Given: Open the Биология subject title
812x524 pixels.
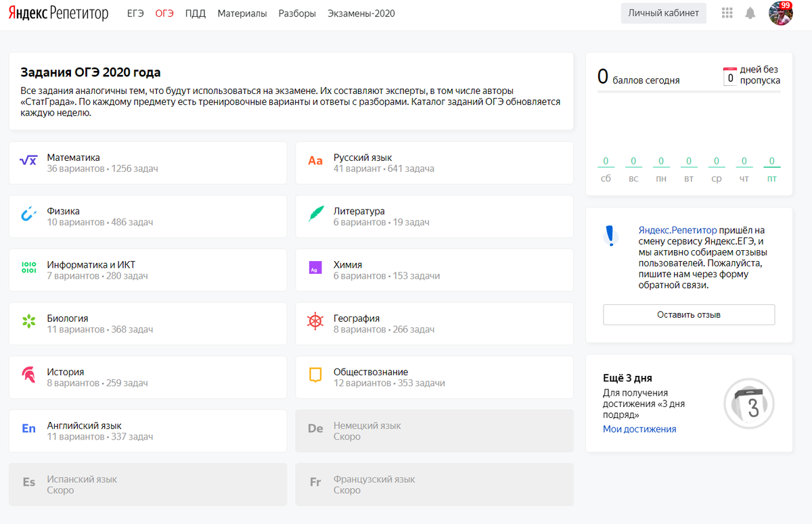Looking at the screenshot, I should [x=68, y=318].
